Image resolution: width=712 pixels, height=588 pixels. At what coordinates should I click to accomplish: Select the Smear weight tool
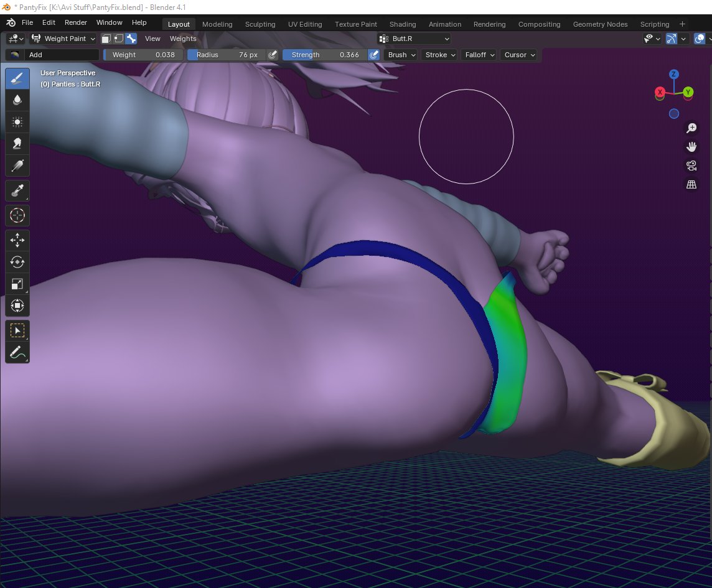pyautogui.click(x=17, y=144)
